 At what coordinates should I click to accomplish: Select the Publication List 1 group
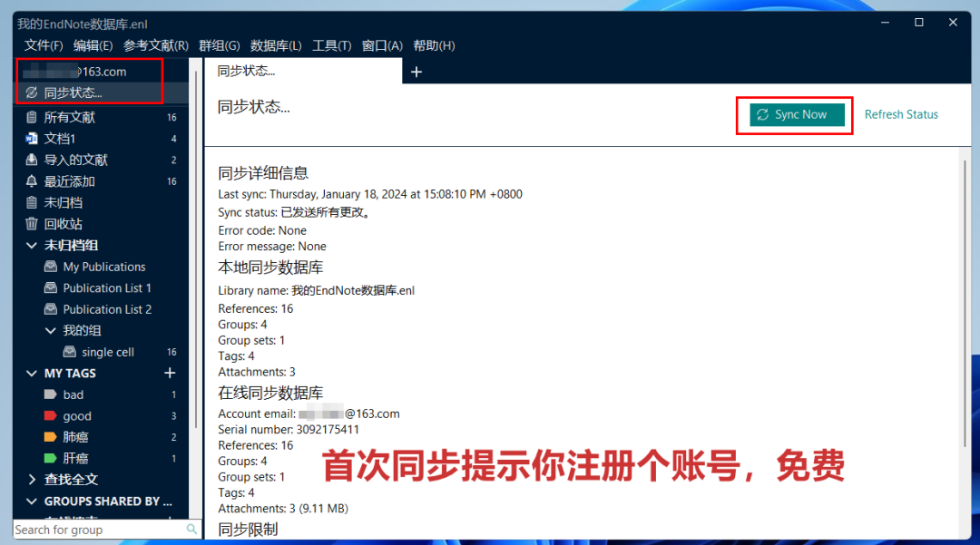(101, 287)
